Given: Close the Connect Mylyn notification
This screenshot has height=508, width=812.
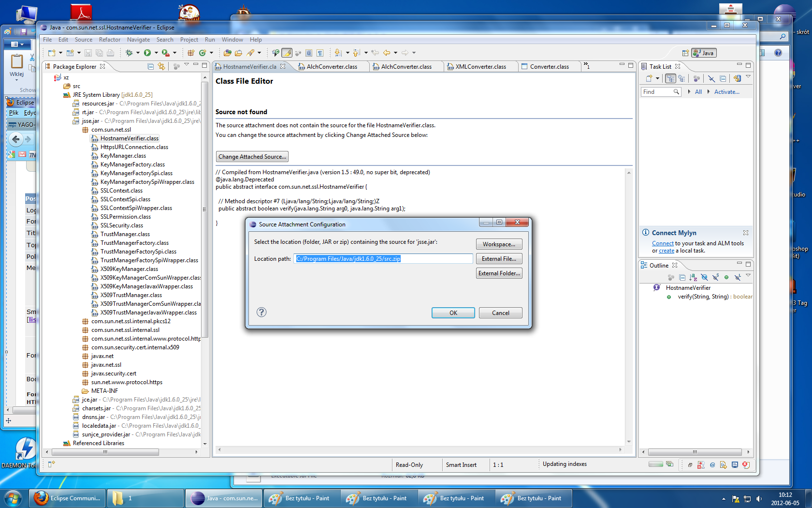Looking at the screenshot, I should tap(746, 233).
